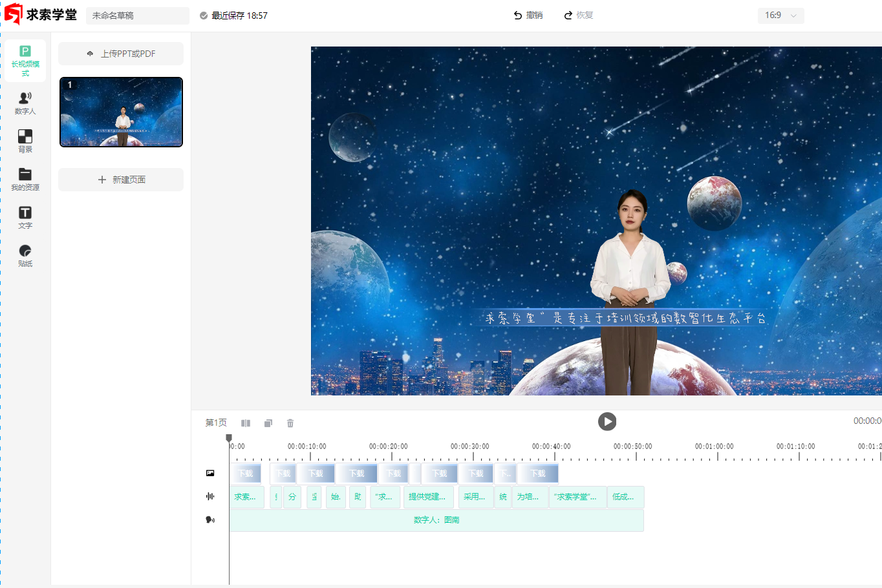Select the 数字人：图南 track clip
The width and height of the screenshot is (882, 588).
coord(436,520)
